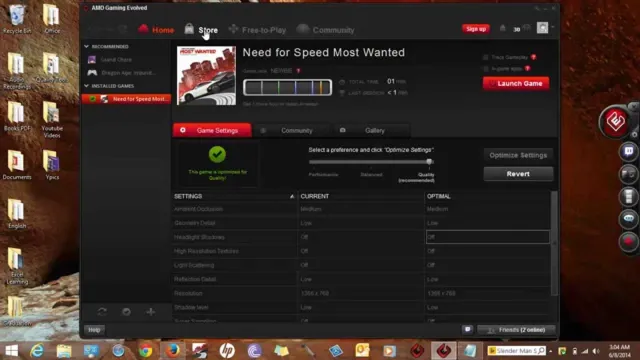Open the chat bubble icon next to Friends
The width and height of the screenshot is (640, 360).
[468, 329]
